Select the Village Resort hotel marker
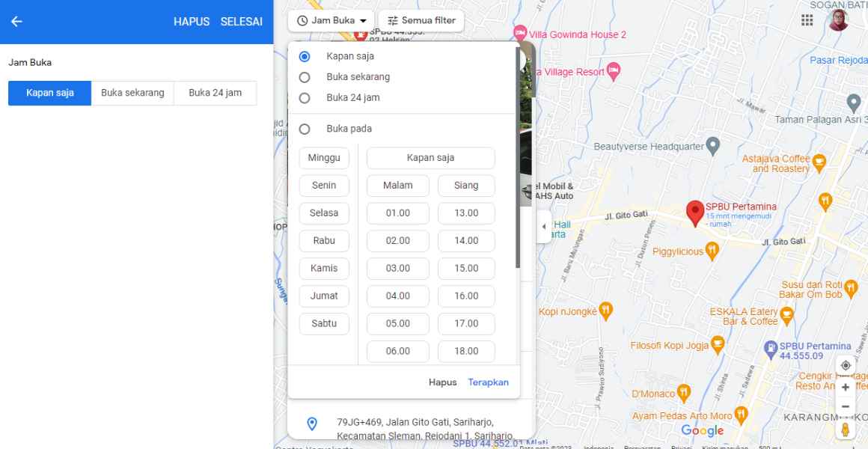 pyautogui.click(x=614, y=71)
